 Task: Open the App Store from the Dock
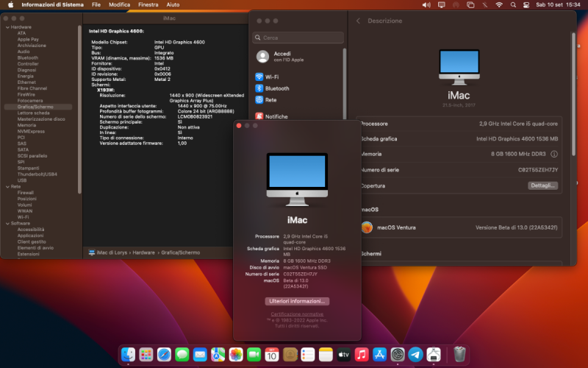click(379, 354)
